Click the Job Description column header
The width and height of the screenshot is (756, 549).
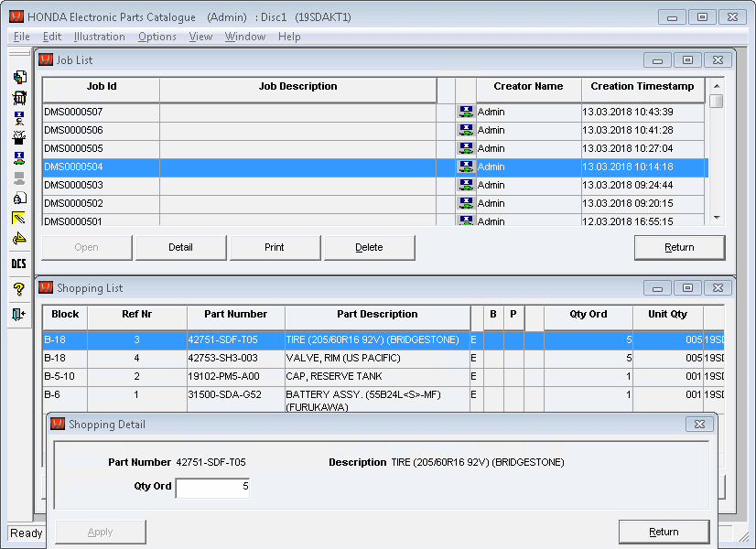coord(298,90)
